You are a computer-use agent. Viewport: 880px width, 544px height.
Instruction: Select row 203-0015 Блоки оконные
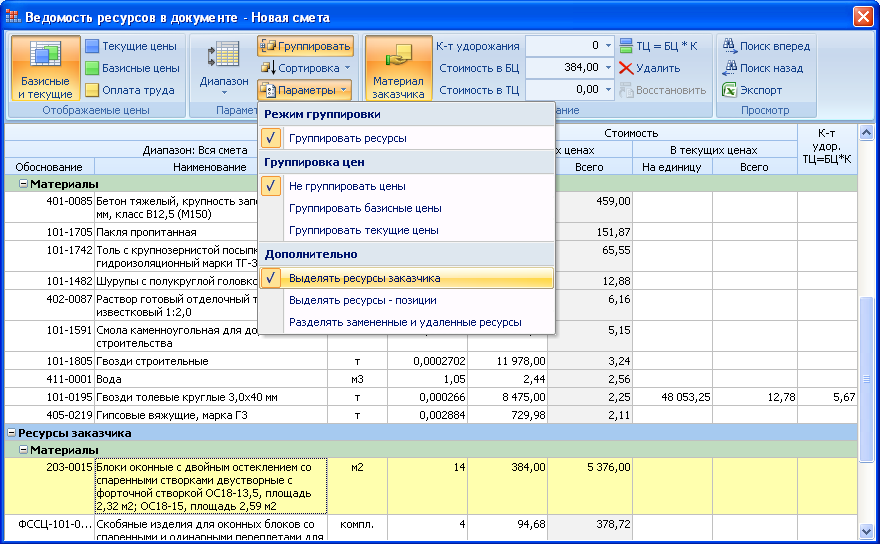(x=431, y=486)
